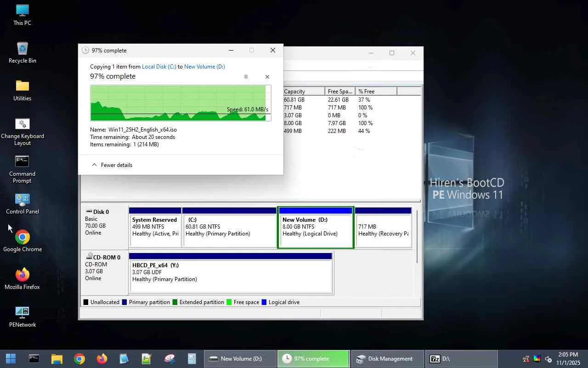The image size is (588, 368).
Task: Open the calculator from the taskbar
Action: tap(192, 359)
